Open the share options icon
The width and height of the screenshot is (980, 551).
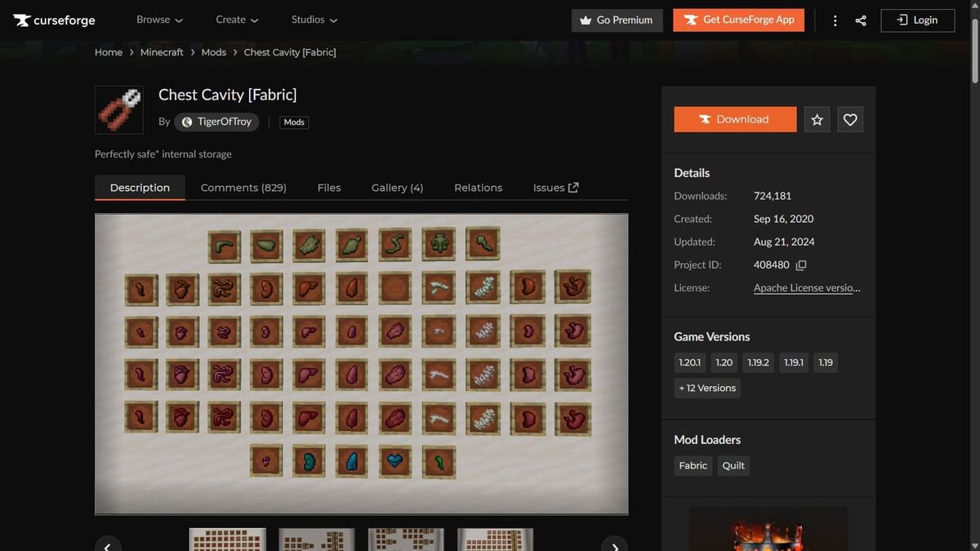[x=861, y=20]
